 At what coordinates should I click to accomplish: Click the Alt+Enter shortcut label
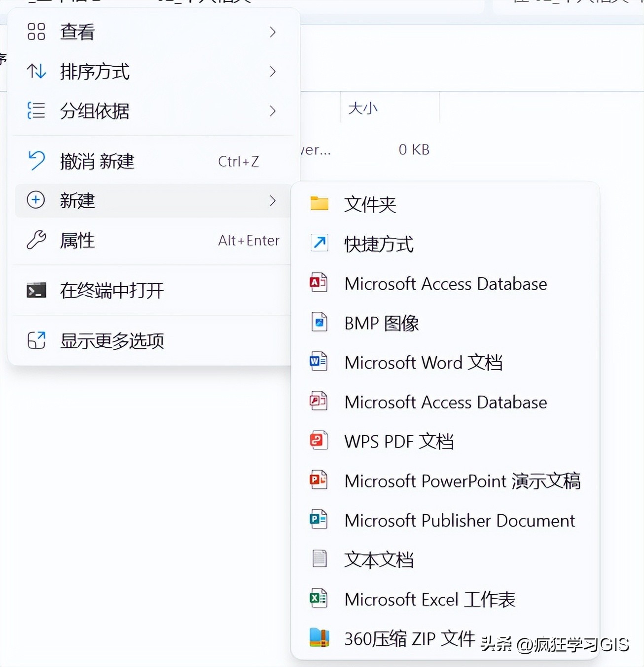pyautogui.click(x=249, y=240)
